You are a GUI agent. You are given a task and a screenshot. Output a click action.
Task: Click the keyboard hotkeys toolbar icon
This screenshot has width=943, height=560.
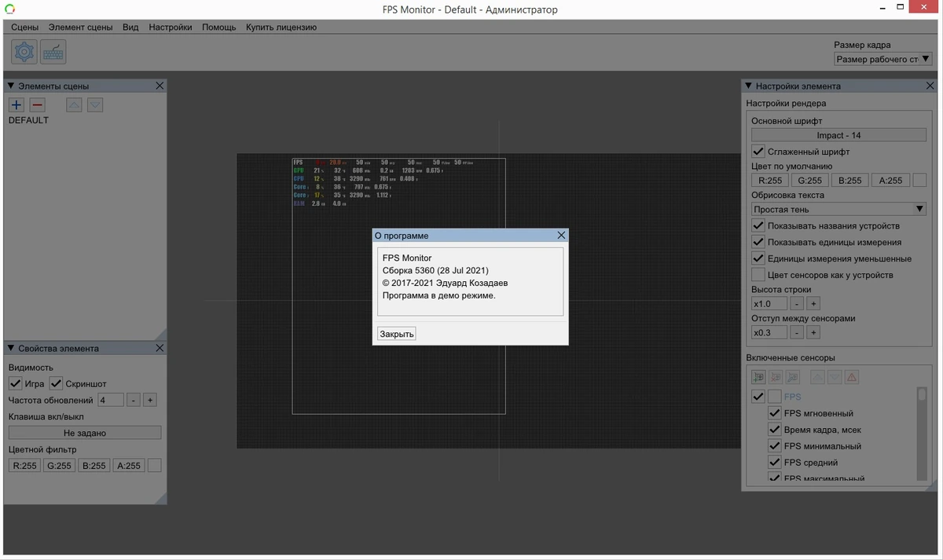(53, 52)
